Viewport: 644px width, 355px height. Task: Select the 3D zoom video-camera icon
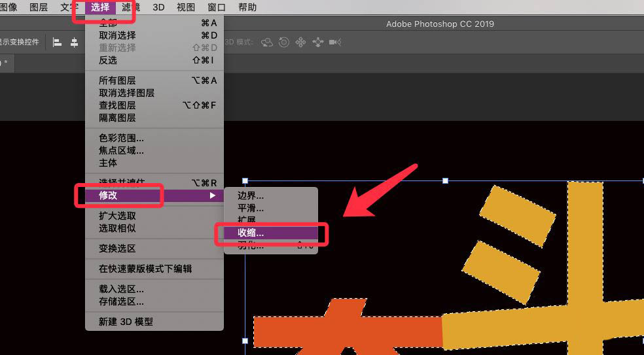click(335, 42)
